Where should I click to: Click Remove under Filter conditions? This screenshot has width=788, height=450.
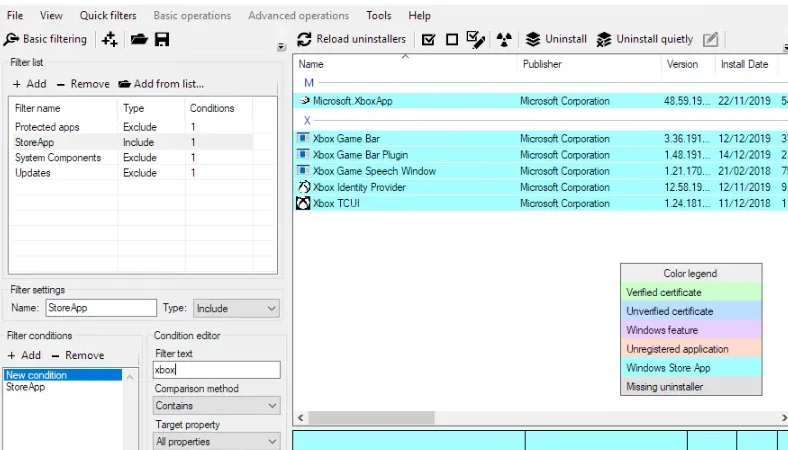pyautogui.click(x=78, y=355)
